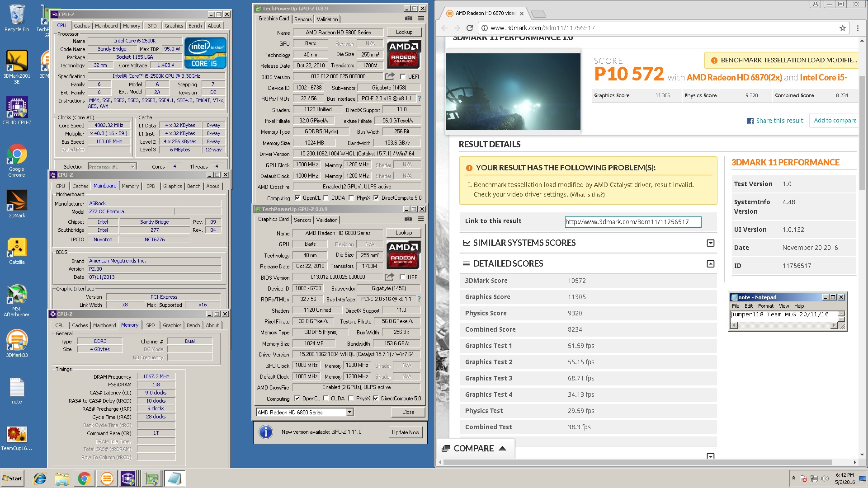Screen dimensions: 868x488
Task: Click Lookup button in top GPU-Z
Action: tap(404, 32)
